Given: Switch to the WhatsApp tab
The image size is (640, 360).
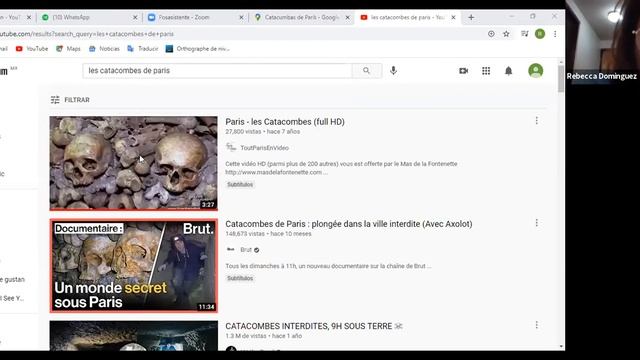Looking at the screenshot, I should pyautogui.click(x=89, y=17).
